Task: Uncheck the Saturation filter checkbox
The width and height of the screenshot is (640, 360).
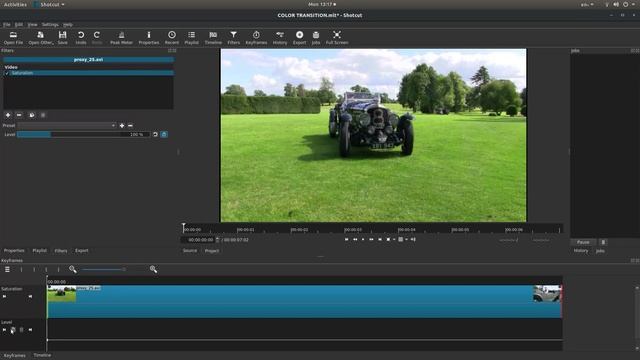Action: click(7, 73)
